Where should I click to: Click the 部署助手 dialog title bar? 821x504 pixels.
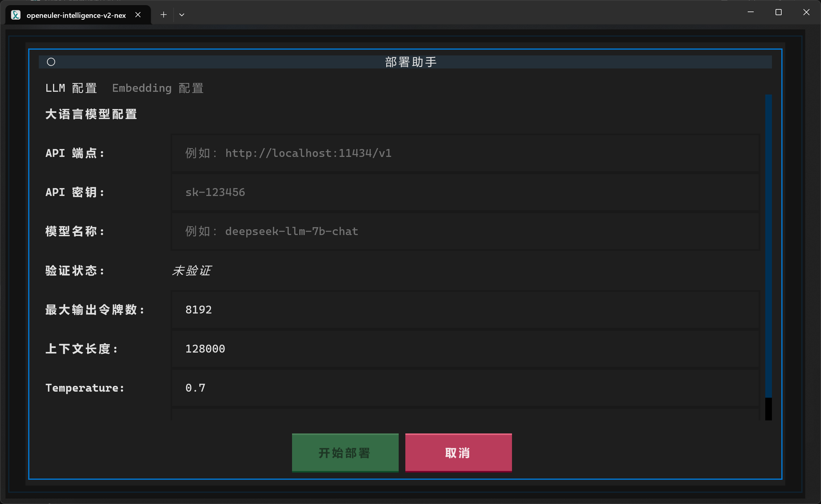pos(410,62)
